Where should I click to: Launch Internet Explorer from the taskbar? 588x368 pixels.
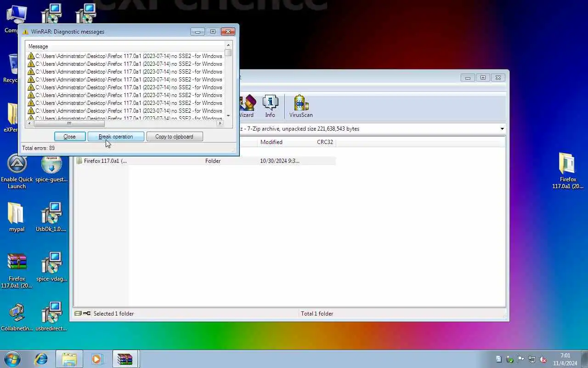(41, 359)
